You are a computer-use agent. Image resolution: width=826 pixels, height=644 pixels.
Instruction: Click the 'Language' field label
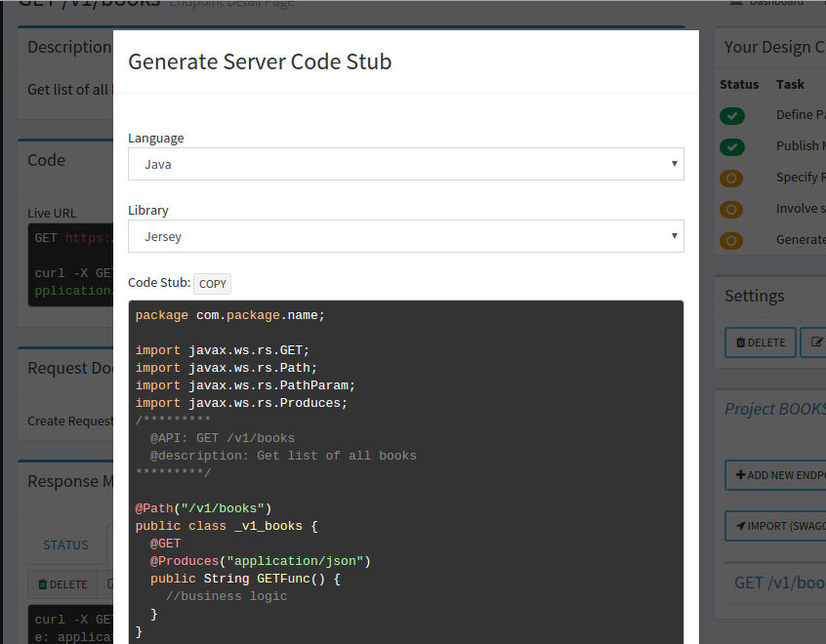(156, 138)
